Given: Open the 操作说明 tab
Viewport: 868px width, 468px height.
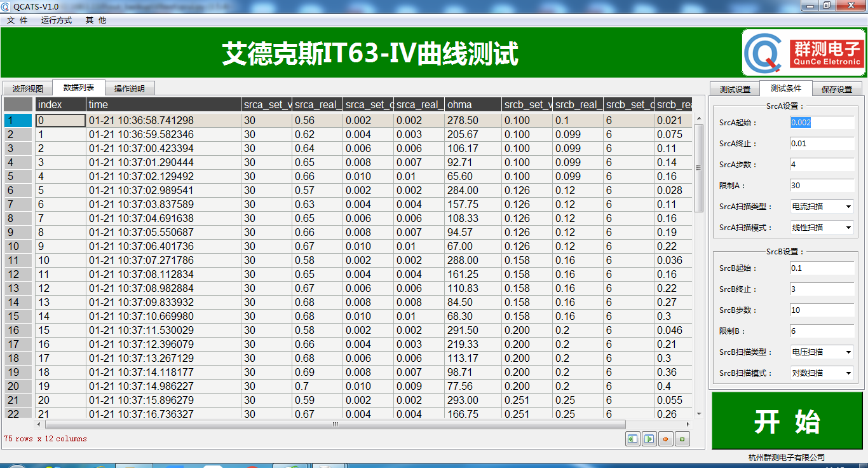Looking at the screenshot, I should (x=130, y=89).
